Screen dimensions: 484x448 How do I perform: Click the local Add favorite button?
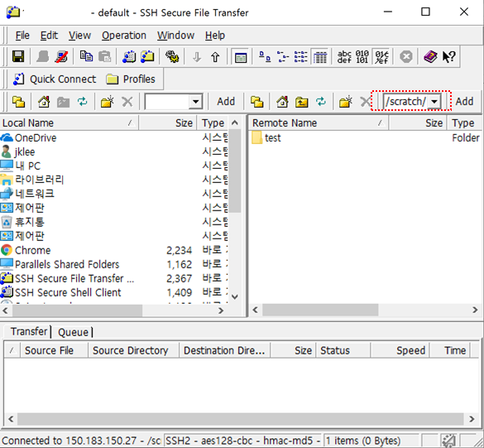(226, 102)
